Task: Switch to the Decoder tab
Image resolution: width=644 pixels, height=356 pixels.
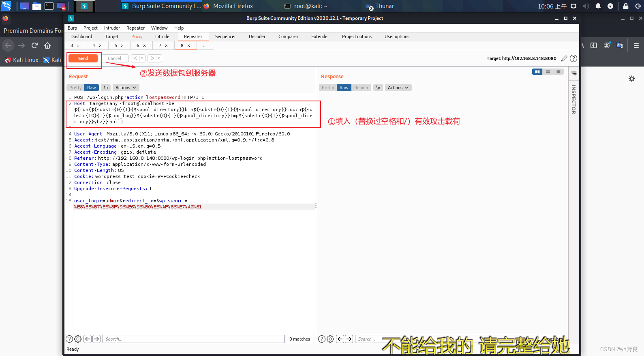Action: click(257, 36)
